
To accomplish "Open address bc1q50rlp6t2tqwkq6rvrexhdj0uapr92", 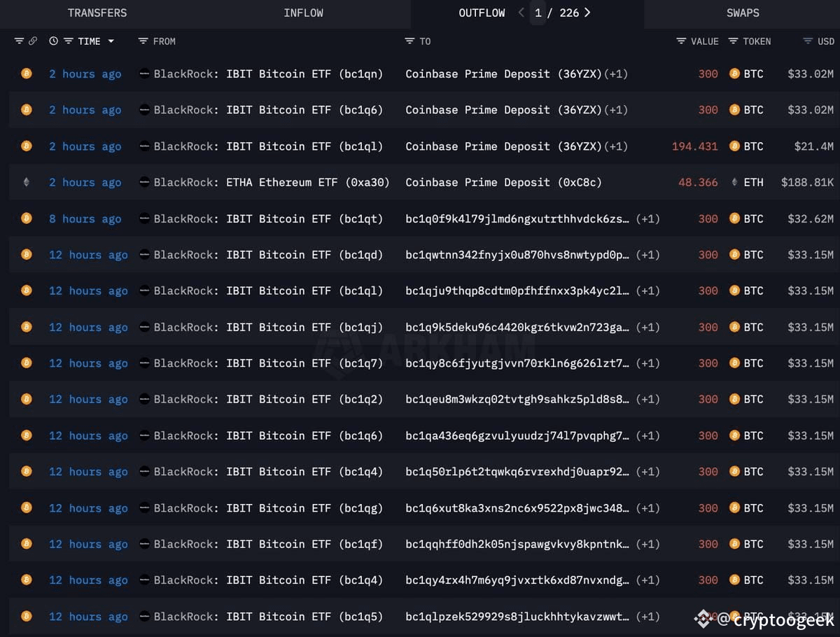I will point(517,471).
